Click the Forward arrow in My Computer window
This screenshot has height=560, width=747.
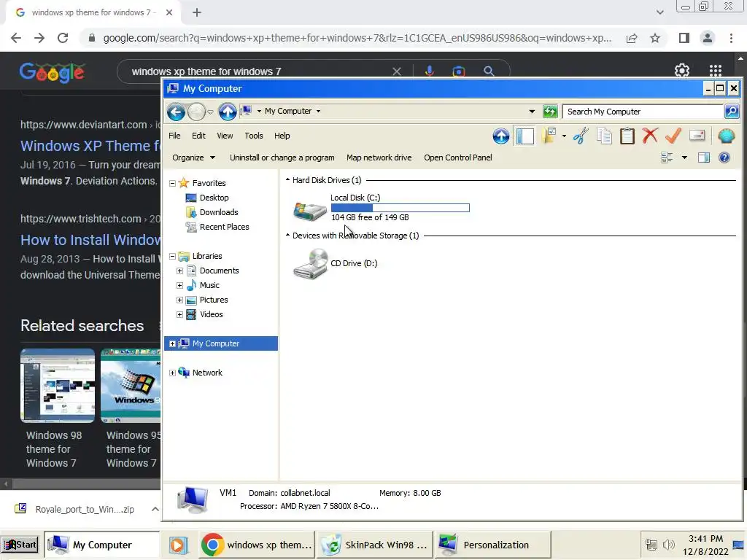196,112
